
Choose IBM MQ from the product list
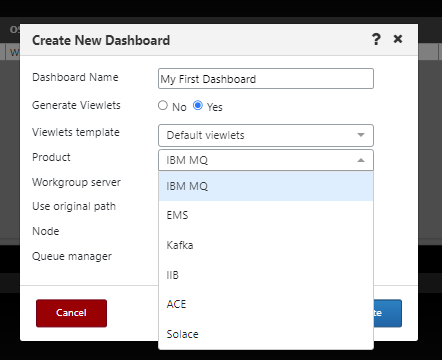266,186
